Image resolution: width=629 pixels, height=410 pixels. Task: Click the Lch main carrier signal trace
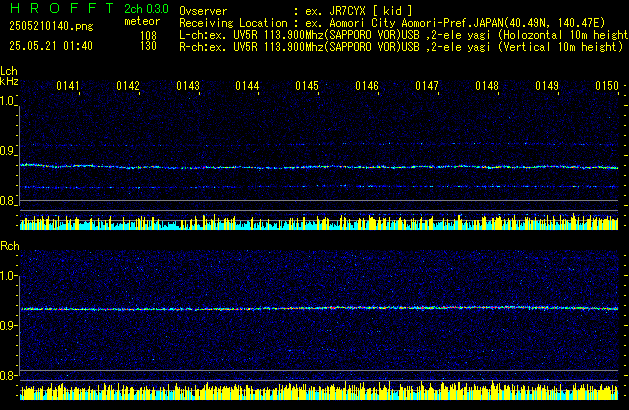tap(319, 166)
